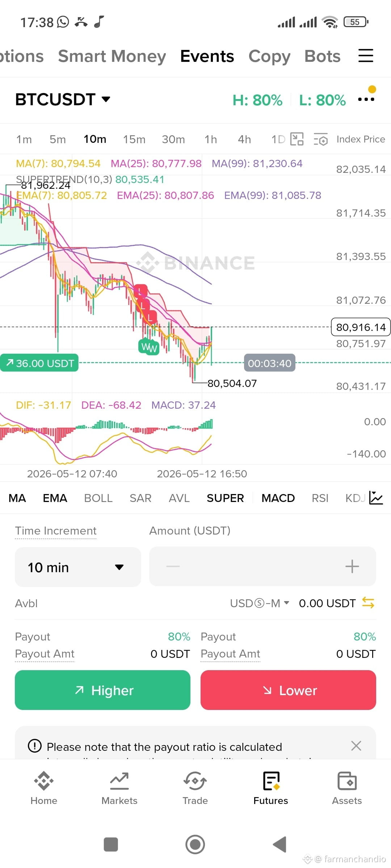Select the 30m timeframe
This screenshot has width=391, height=868.
173,139
